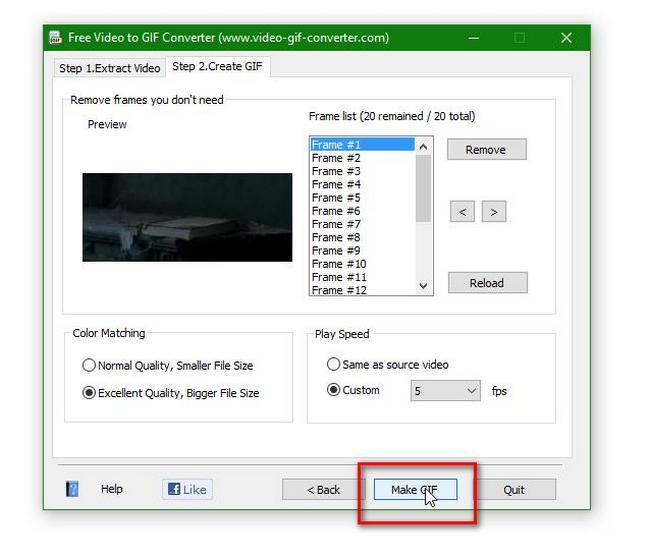This screenshot has height=557, width=650.
Task: Click the Quit button
Action: (x=514, y=490)
